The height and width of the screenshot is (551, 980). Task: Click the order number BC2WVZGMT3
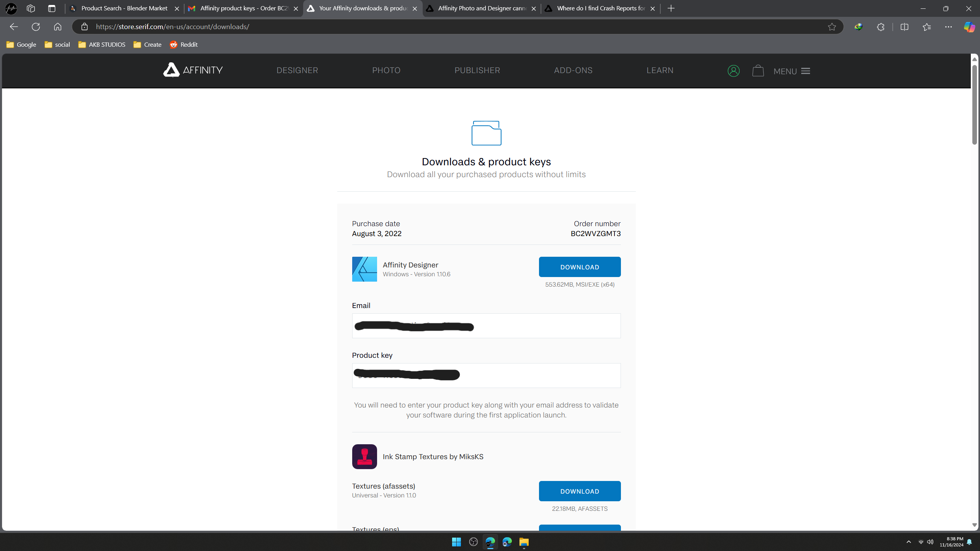596,233
